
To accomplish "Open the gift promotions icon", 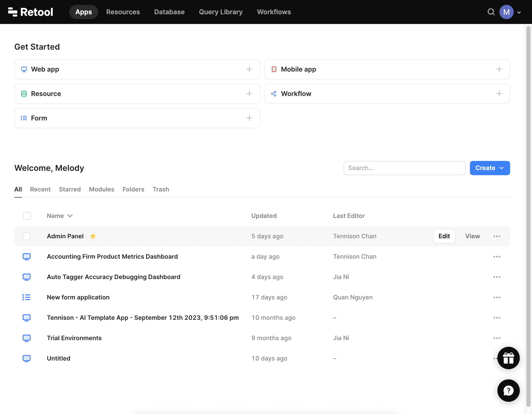I will pyautogui.click(x=508, y=358).
